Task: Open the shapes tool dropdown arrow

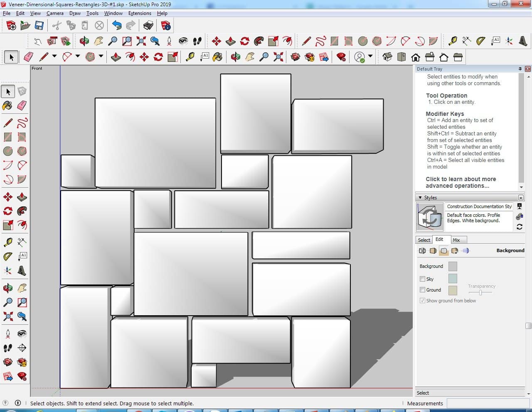Action: click(101, 56)
